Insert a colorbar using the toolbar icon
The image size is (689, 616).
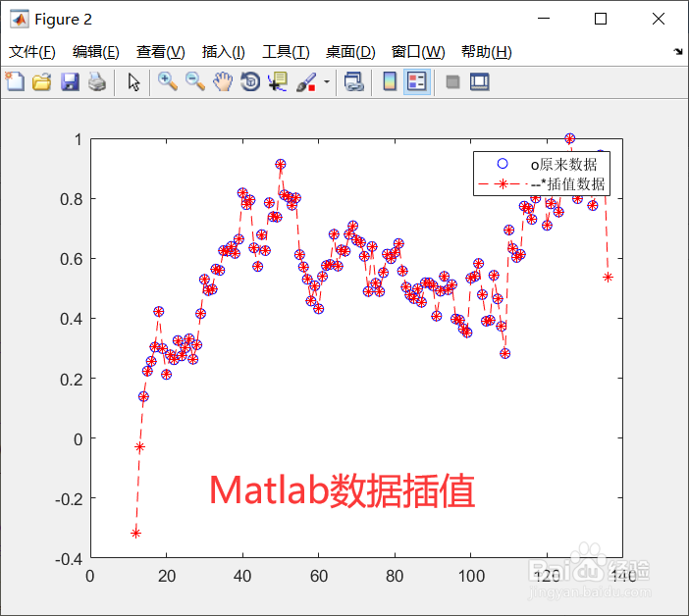(x=390, y=82)
